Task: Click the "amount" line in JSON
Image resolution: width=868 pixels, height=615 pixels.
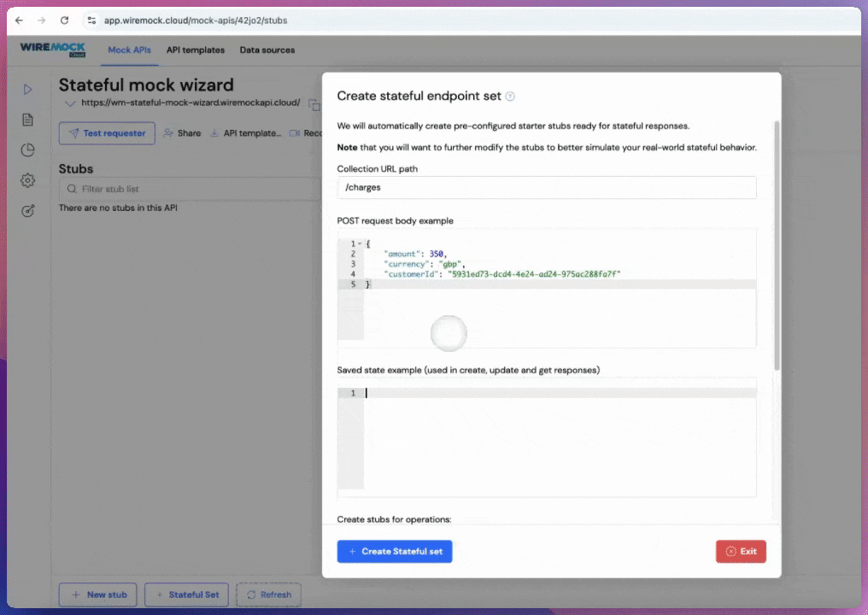Action: click(415, 254)
